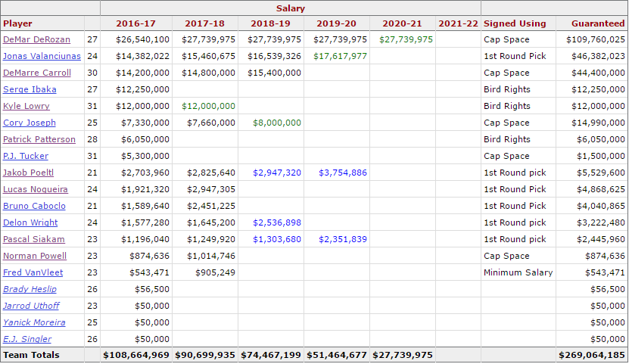Click the Team Totals row label
Image resolution: width=629 pixels, height=364 pixels.
pos(31,355)
